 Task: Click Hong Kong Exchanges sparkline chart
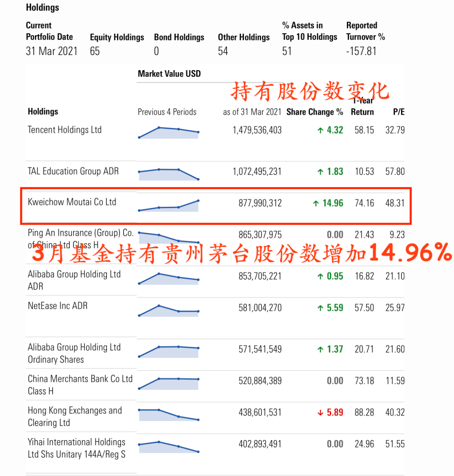click(x=169, y=415)
